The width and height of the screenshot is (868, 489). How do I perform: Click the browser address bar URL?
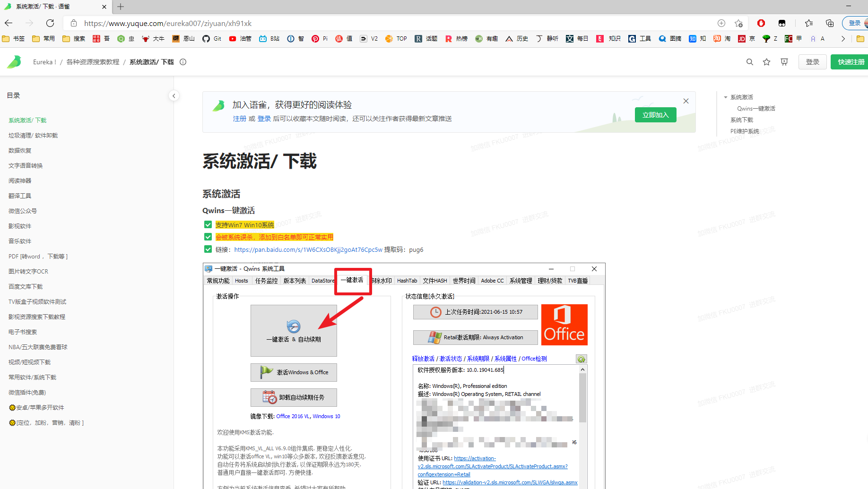(x=168, y=23)
